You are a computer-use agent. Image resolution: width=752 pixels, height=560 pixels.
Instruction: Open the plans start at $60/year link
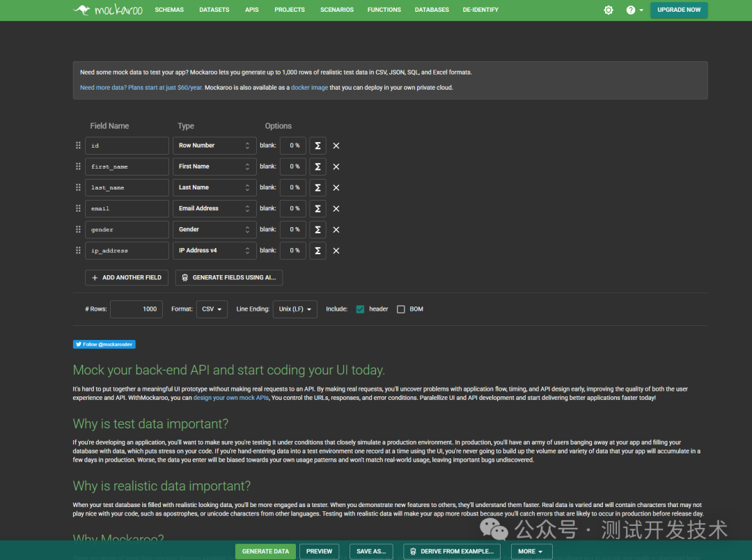coord(141,87)
